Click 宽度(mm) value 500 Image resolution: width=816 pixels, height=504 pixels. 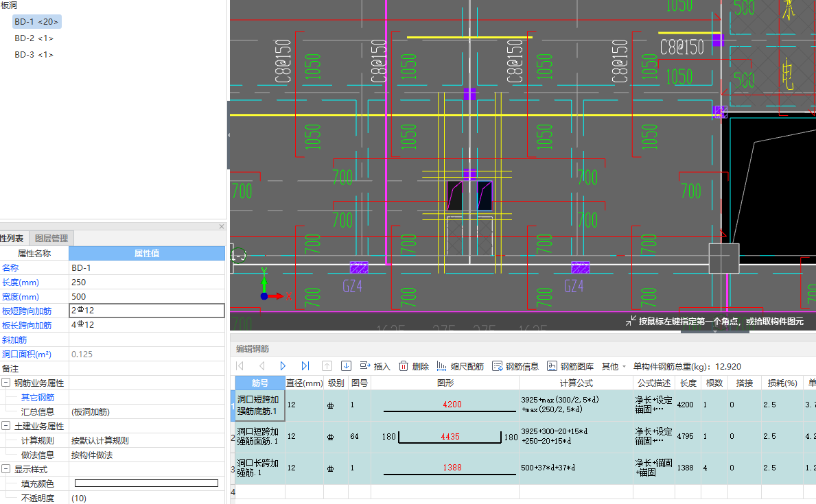(x=147, y=296)
